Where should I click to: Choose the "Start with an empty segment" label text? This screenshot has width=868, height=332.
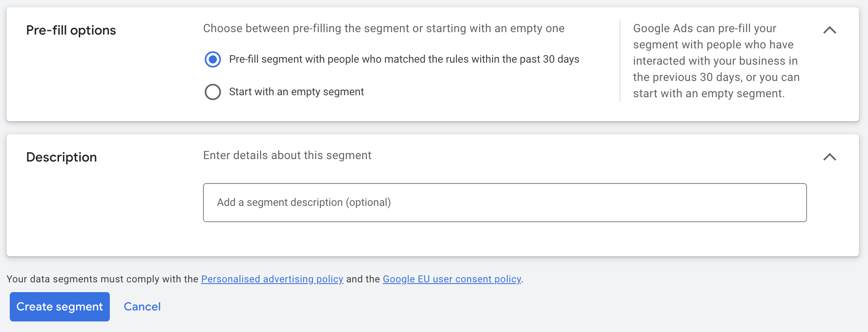(x=297, y=92)
